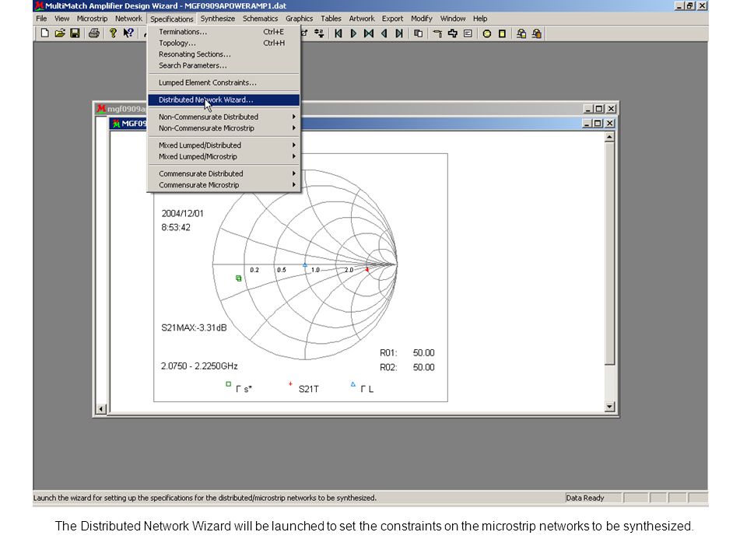Jump to last with the right-triangle-bar icon
The height and width of the screenshot is (560, 747).
(x=399, y=33)
